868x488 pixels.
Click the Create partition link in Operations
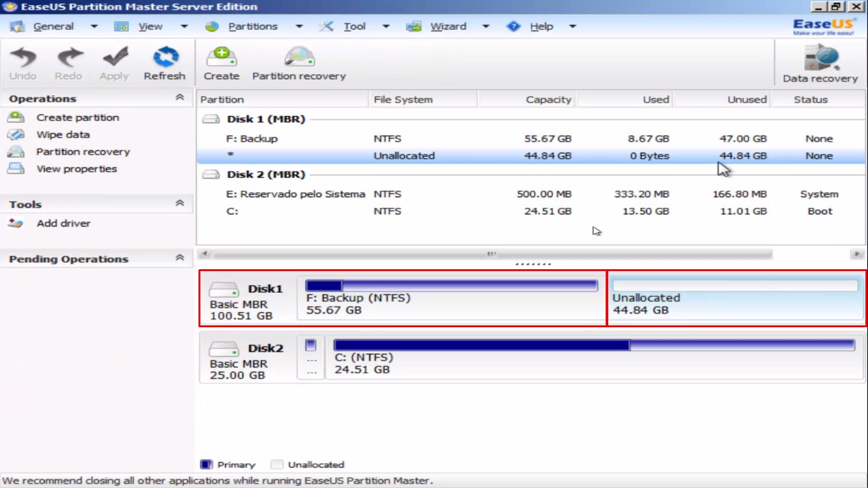pyautogui.click(x=78, y=117)
